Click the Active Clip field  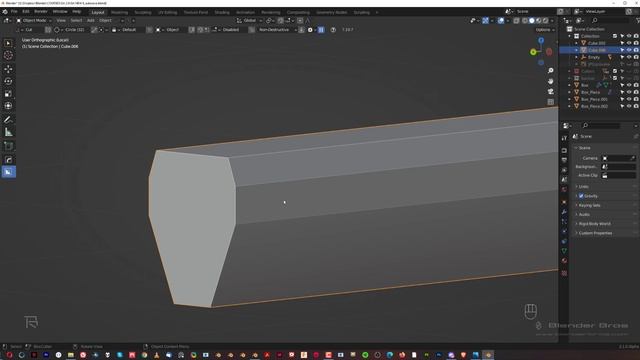click(619, 175)
